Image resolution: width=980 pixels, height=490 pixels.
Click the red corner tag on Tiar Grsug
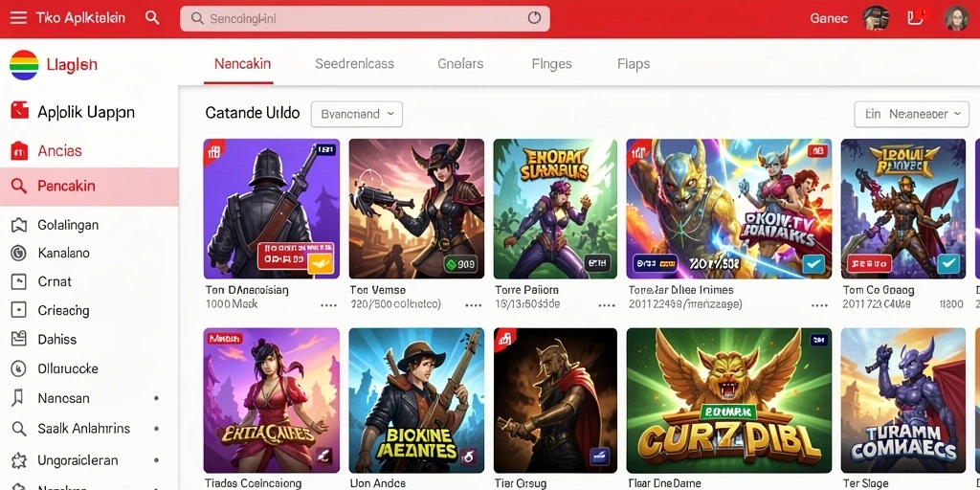tap(503, 338)
